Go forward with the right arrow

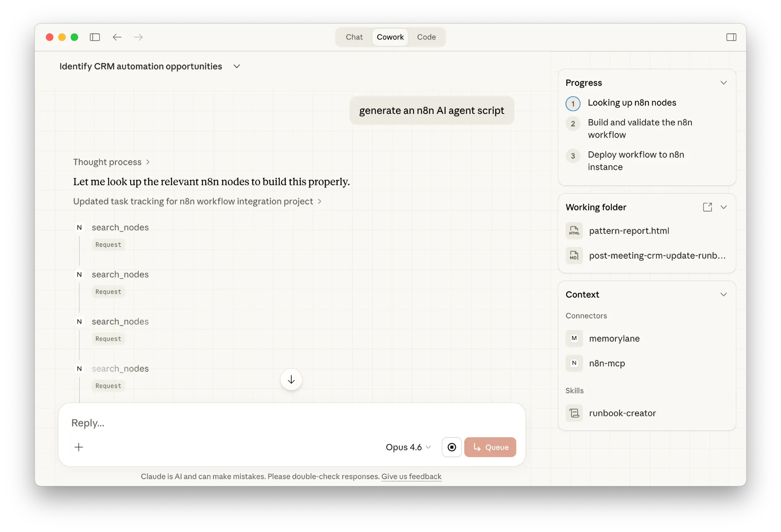point(138,37)
